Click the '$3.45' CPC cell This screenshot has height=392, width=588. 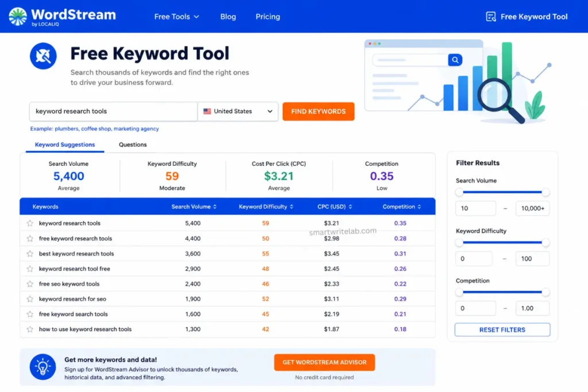331,254
